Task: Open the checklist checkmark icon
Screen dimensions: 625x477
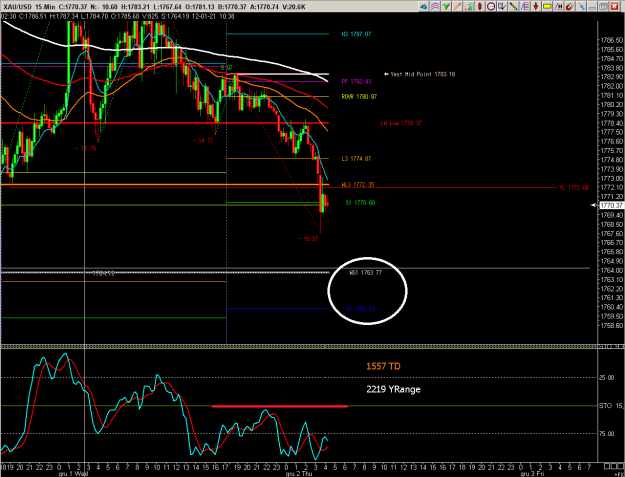Action: click(502, 6)
